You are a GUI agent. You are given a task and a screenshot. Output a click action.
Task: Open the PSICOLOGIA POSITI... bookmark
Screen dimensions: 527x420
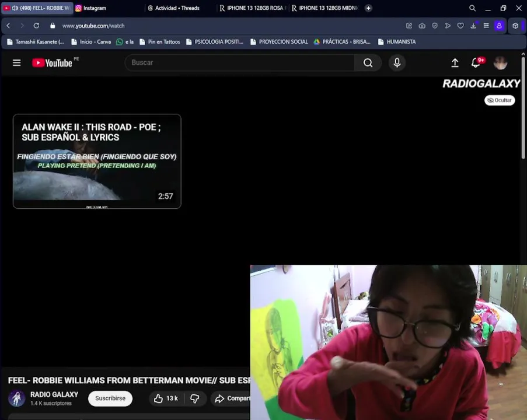(215, 41)
